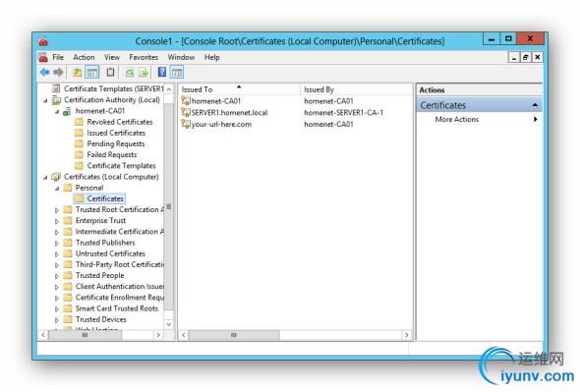Select the Personal folder
580x392 pixels.
click(x=89, y=188)
